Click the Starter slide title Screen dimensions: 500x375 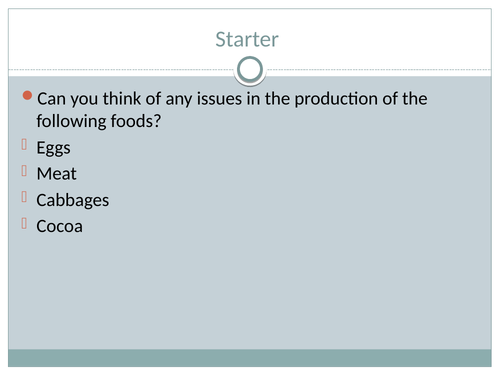pyautogui.click(x=247, y=39)
